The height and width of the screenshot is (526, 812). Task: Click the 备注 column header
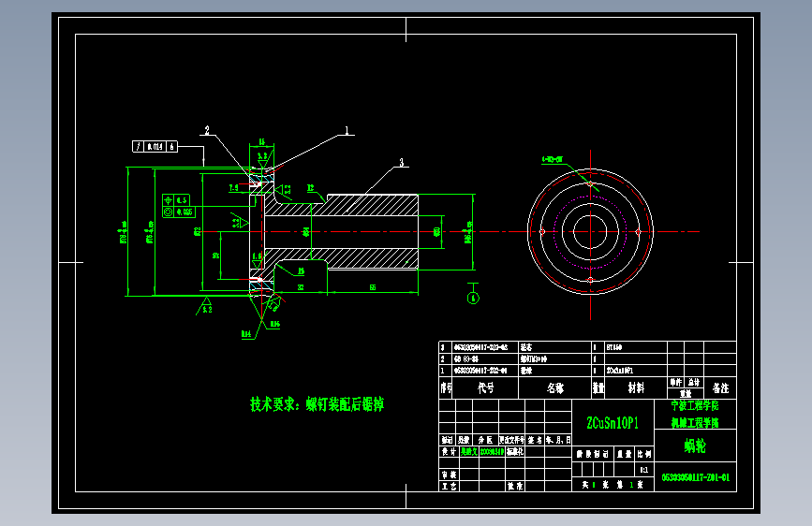pyautogui.click(x=720, y=387)
